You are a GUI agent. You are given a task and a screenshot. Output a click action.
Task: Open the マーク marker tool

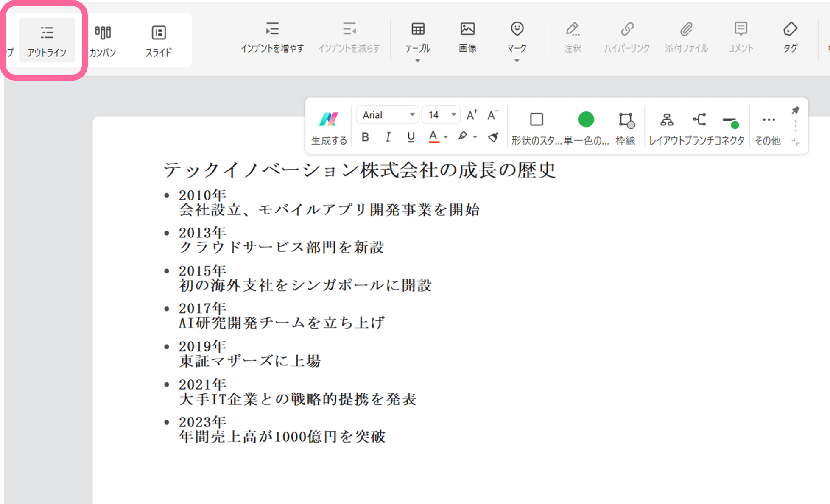(517, 37)
